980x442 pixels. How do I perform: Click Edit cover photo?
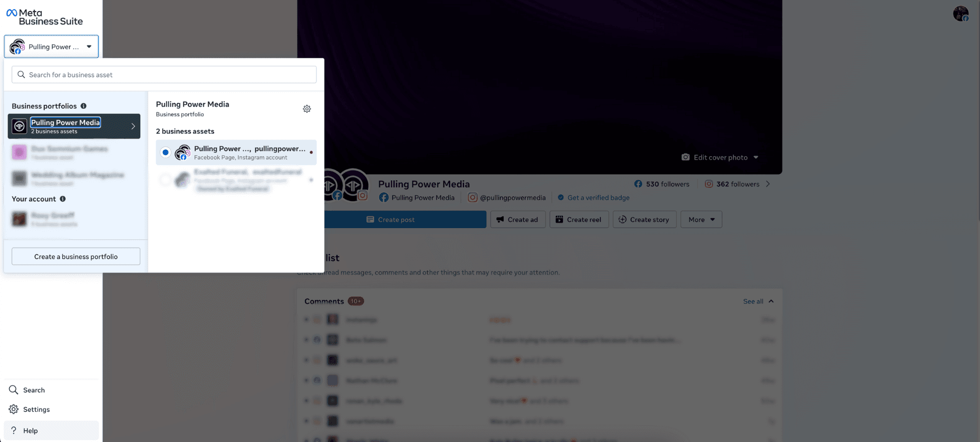720,157
